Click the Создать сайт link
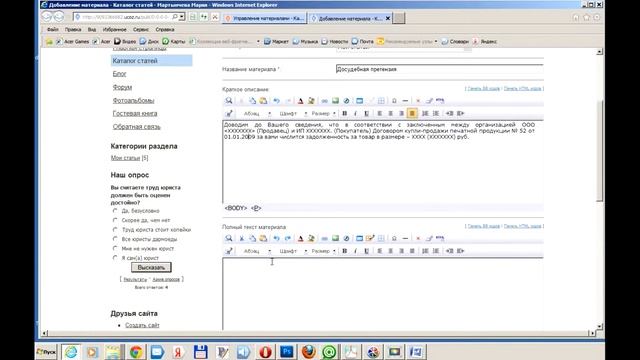640x360 pixels. (142, 325)
